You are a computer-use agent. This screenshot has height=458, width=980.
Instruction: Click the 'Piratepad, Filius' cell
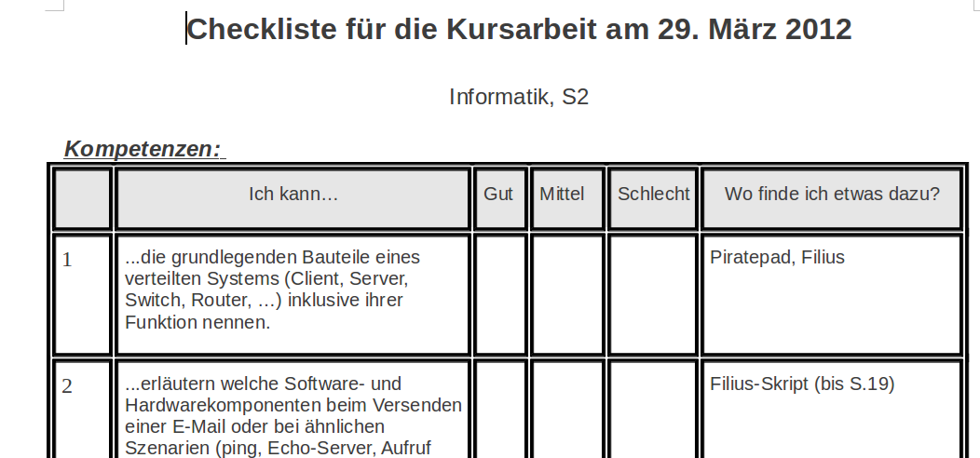[777, 257]
